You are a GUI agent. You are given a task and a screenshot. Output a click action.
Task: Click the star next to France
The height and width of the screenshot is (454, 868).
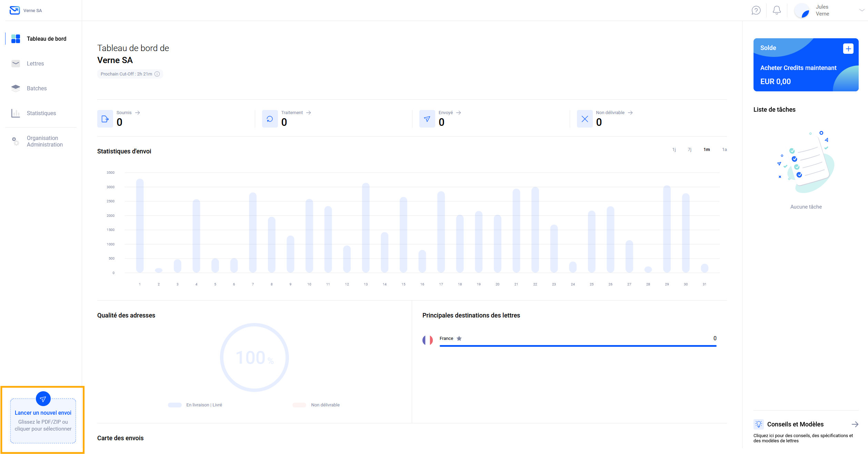(x=459, y=339)
